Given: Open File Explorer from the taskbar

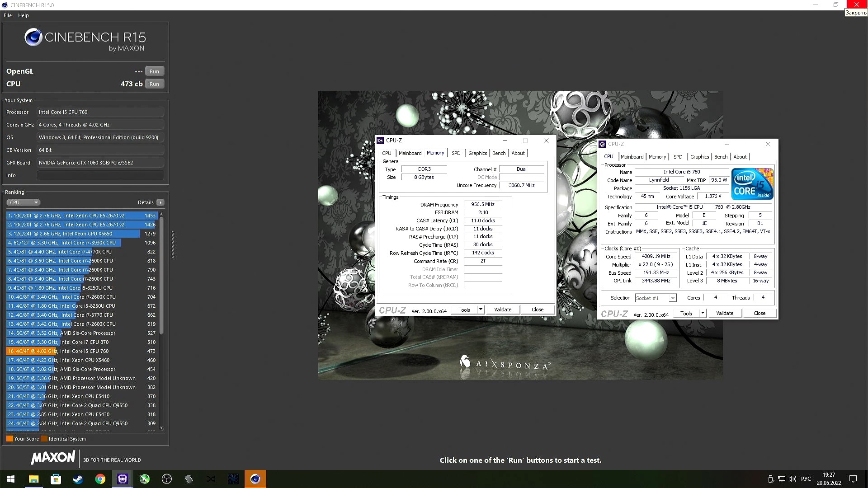Looking at the screenshot, I should point(33,479).
